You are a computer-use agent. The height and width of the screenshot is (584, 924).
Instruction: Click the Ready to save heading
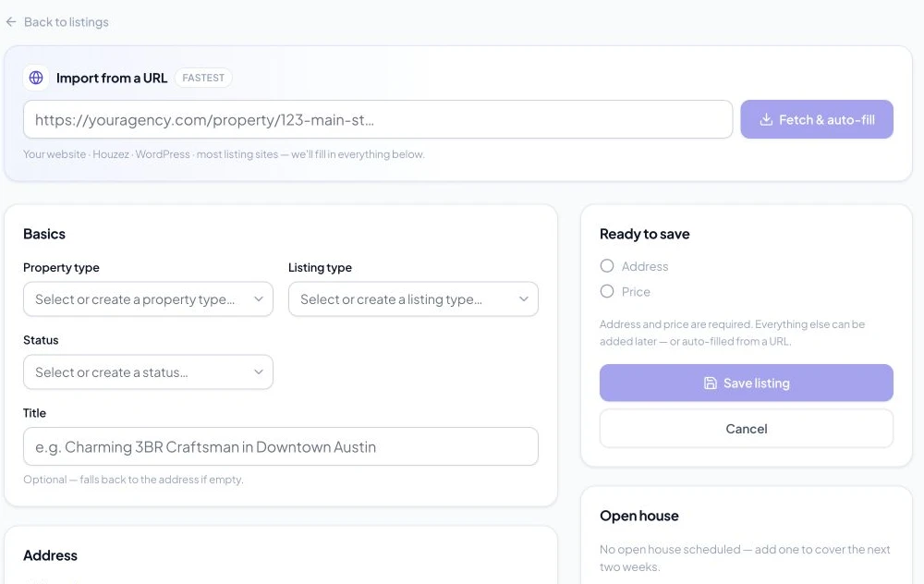pos(645,234)
